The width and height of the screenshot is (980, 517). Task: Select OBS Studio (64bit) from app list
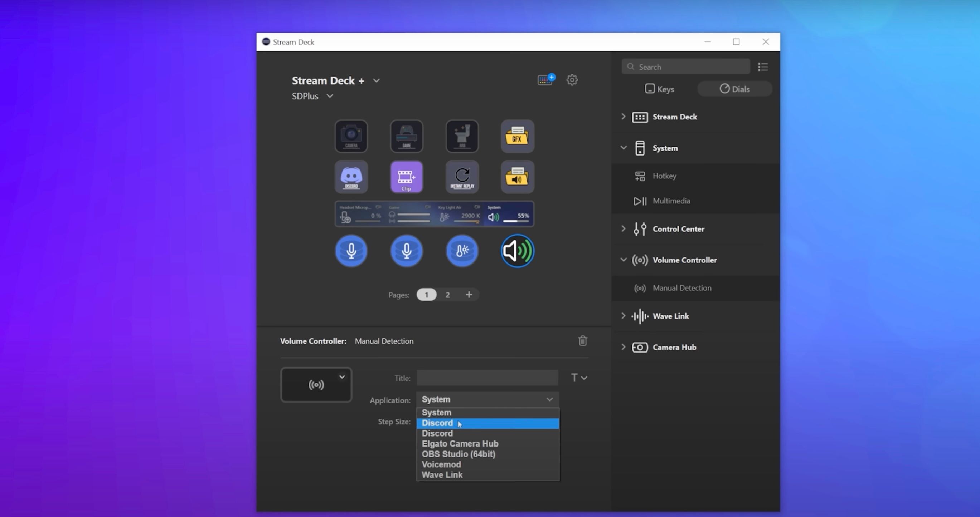[458, 454]
